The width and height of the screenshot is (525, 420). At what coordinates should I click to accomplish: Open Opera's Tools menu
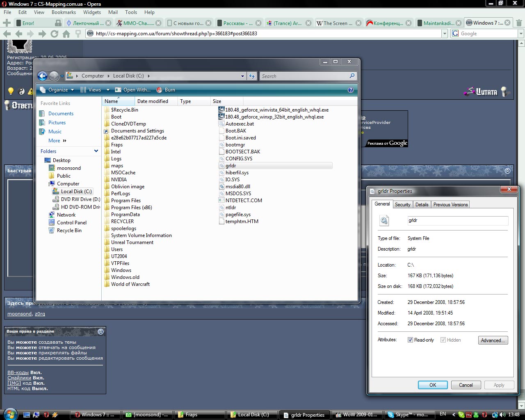131,12
